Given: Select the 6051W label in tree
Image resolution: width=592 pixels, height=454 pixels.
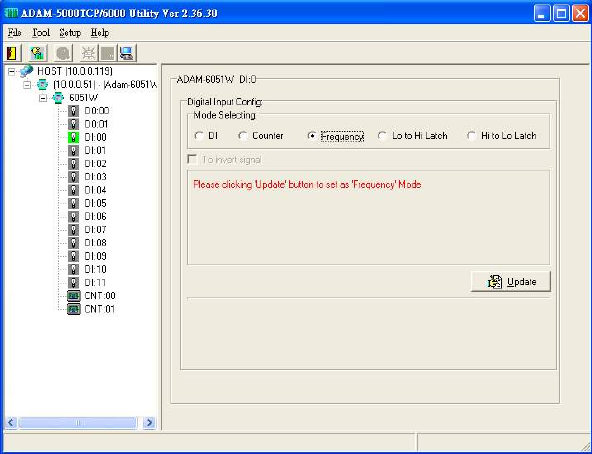Looking at the screenshot, I should pos(83,98).
